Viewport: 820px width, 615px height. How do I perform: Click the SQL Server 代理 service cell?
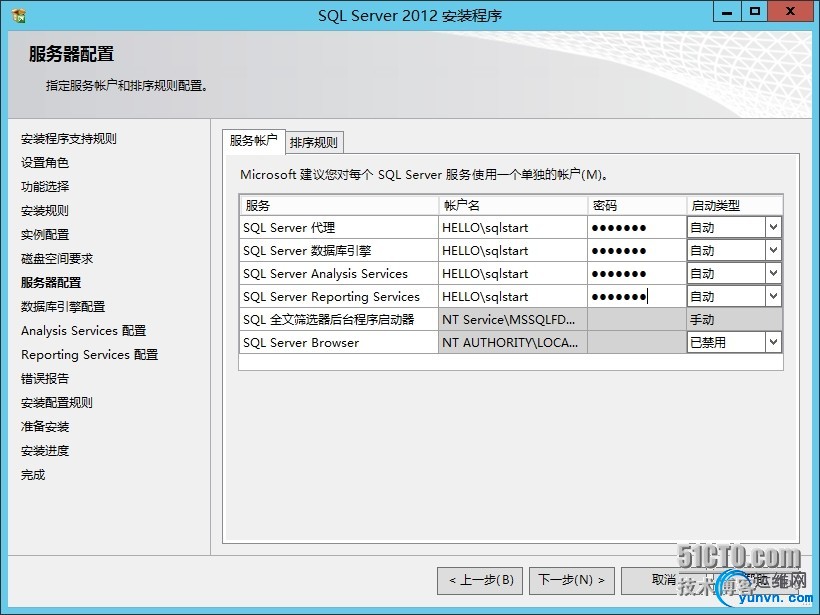pyautogui.click(x=339, y=227)
